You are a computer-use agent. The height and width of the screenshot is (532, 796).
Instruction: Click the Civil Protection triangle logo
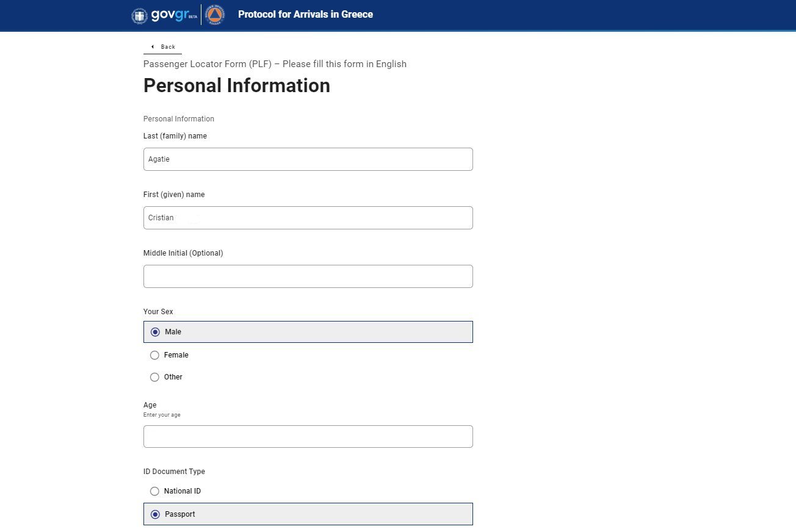(x=215, y=15)
